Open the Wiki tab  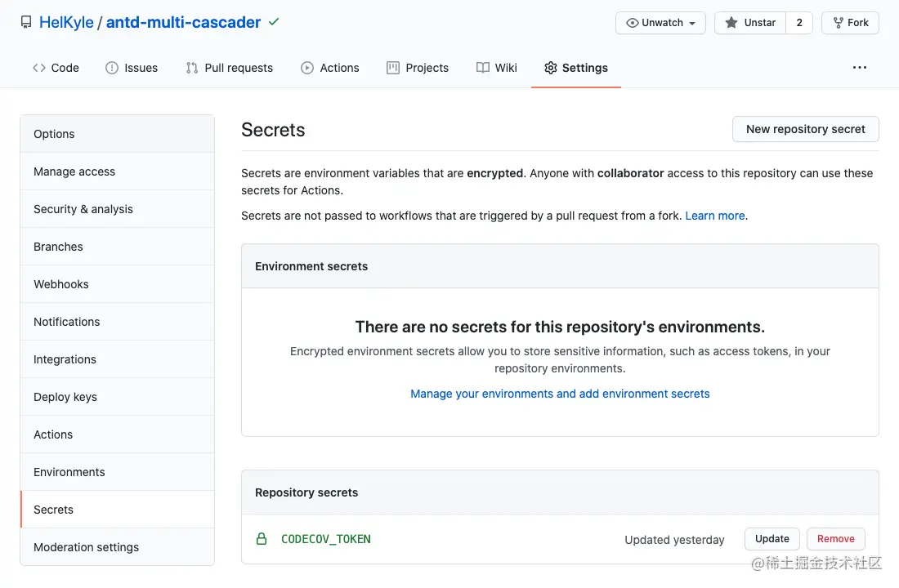497,68
